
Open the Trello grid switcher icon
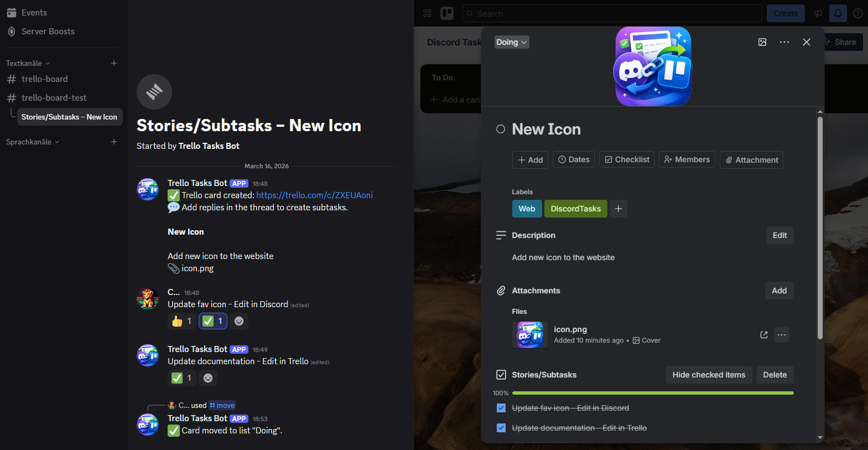click(x=427, y=13)
